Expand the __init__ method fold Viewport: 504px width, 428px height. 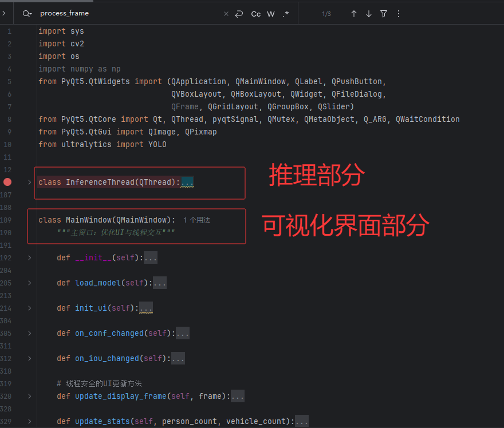pyautogui.click(x=30, y=257)
